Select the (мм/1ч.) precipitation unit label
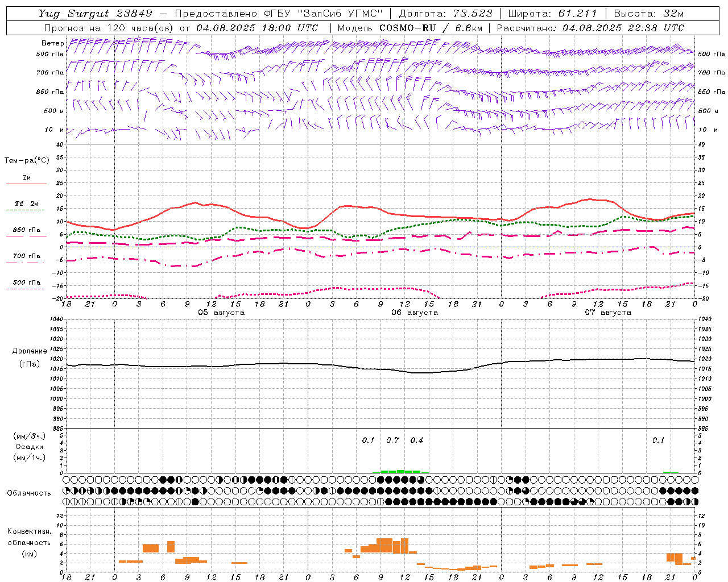 [x=30, y=458]
